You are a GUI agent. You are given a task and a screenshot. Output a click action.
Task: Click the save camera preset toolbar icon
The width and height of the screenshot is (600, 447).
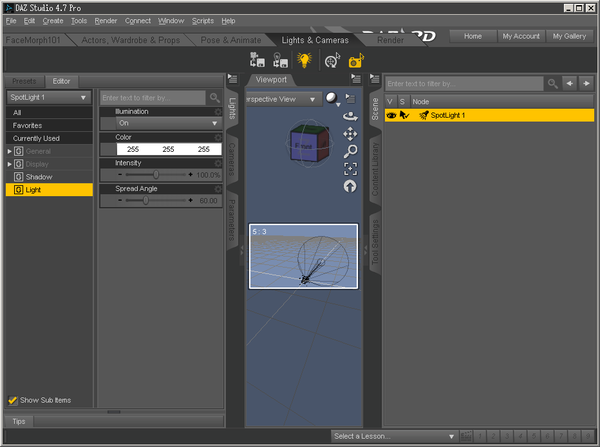pos(257,60)
